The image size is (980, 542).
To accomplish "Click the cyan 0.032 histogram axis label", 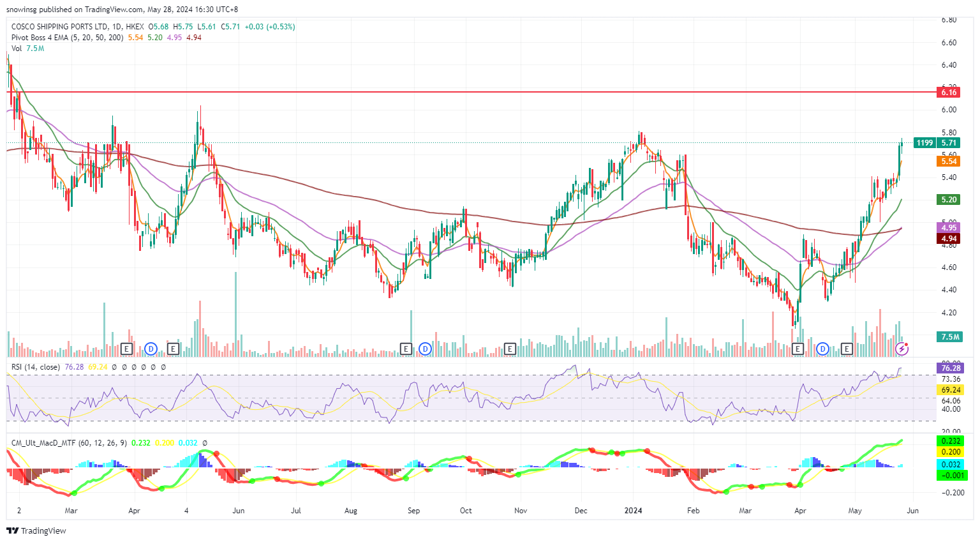I will tap(951, 465).
